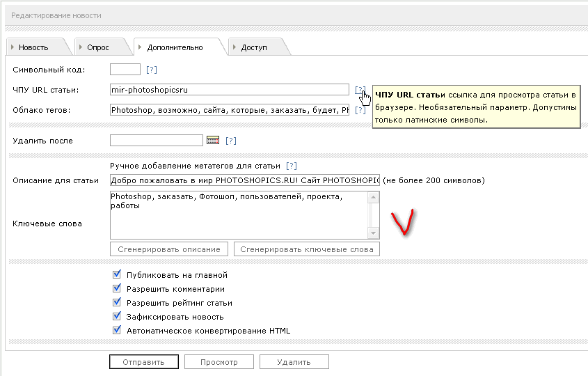The image size is (588, 376).
Task: Open calendar picker next to Удалить после
Action: 214,141
